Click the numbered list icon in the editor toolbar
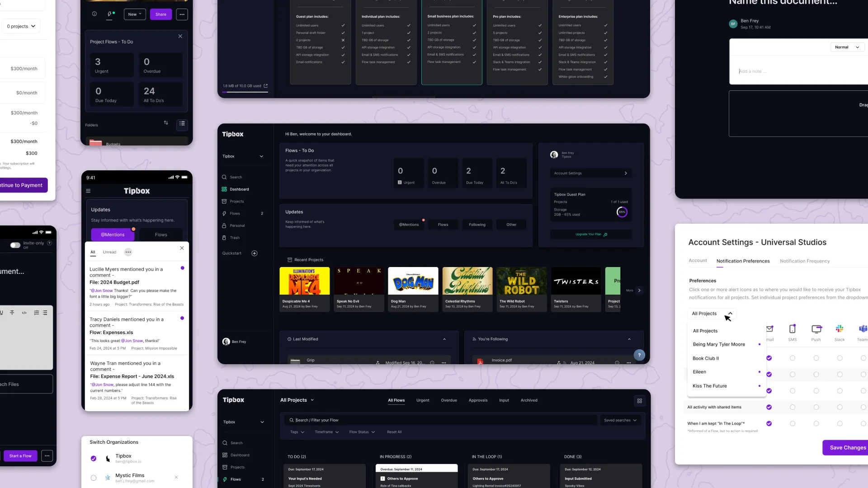Viewport: 868px width, 488px height. (37, 313)
